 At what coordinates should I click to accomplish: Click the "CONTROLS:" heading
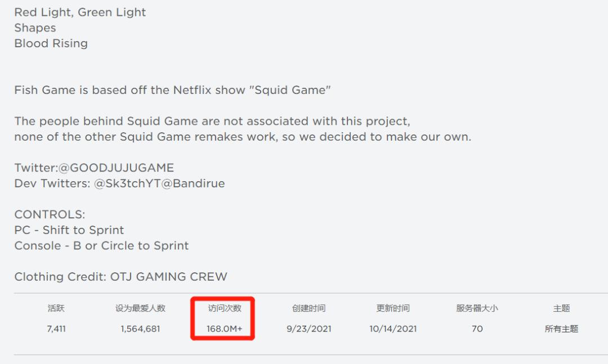50,214
